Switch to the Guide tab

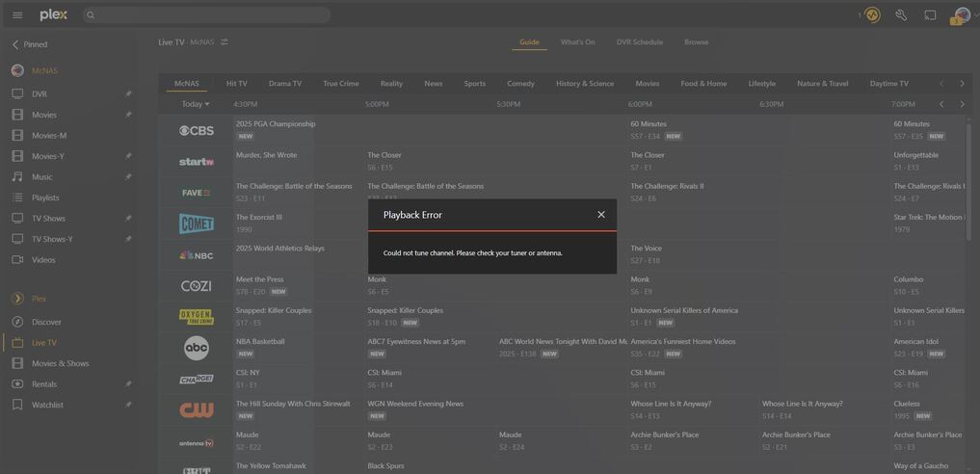[x=529, y=42]
